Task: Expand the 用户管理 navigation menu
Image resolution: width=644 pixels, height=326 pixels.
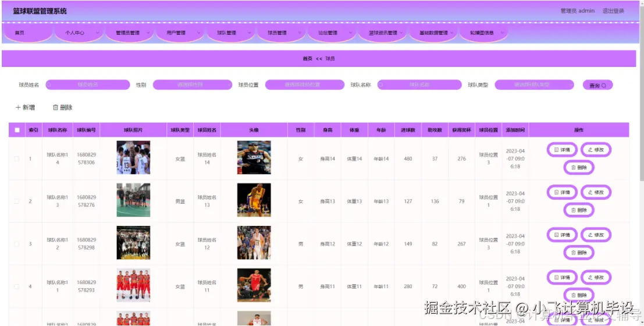Action: point(180,33)
